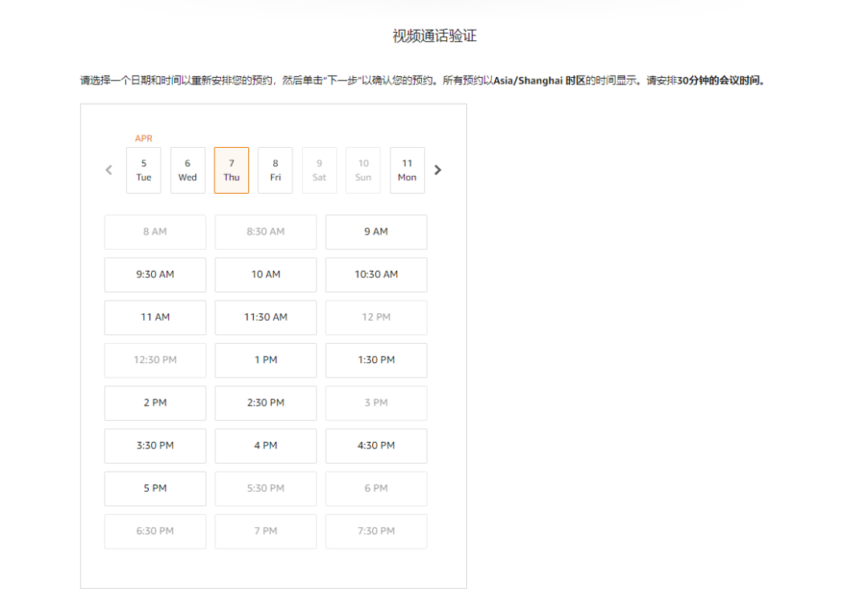Viewport: 868px width, 609px height.
Task: Select the 11 AM time slot
Action: point(155,317)
